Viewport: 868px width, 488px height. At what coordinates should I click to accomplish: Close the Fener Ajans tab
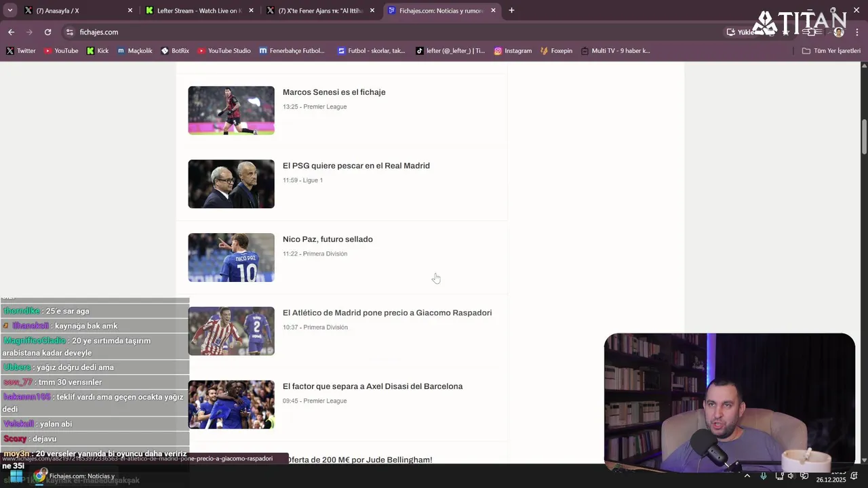pos(372,10)
